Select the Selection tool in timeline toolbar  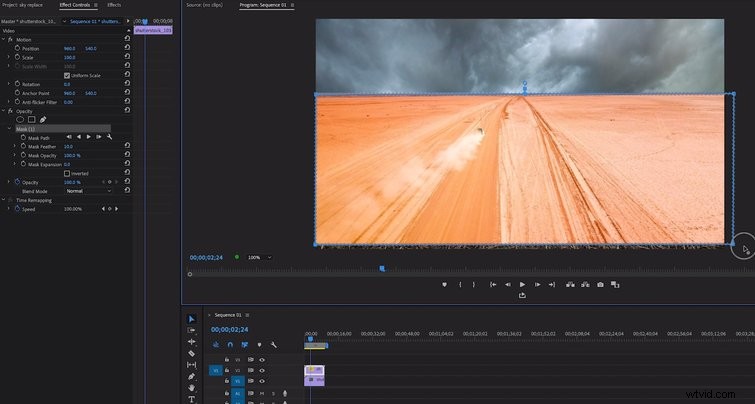pyautogui.click(x=191, y=319)
